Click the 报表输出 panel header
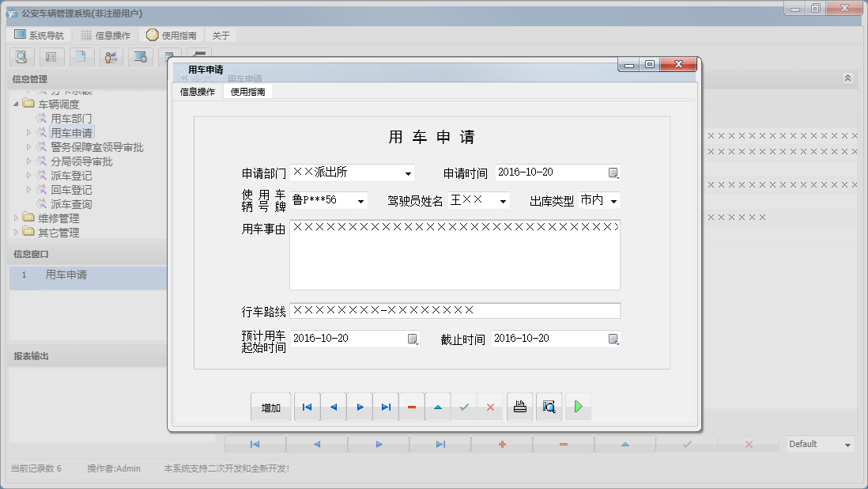 [x=88, y=356]
